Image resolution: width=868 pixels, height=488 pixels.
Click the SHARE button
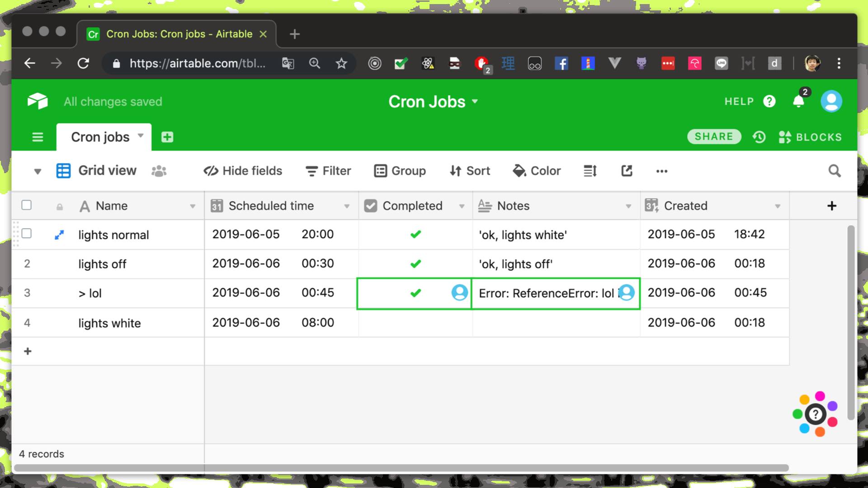[714, 136]
